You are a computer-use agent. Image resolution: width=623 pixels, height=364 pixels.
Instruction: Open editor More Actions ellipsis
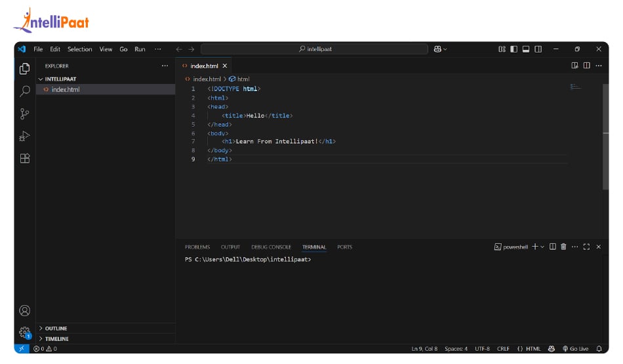pos(599,66)
